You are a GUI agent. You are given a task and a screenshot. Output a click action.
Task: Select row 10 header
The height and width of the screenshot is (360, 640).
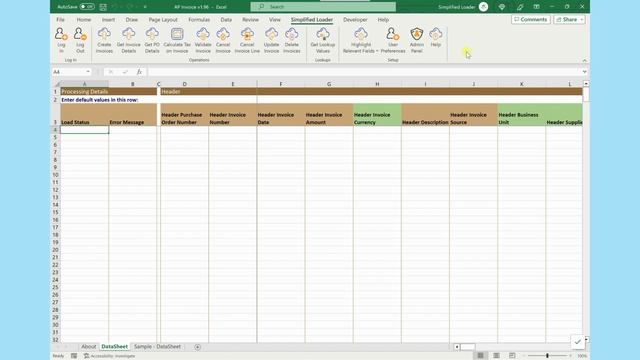[x=56, y=175]
